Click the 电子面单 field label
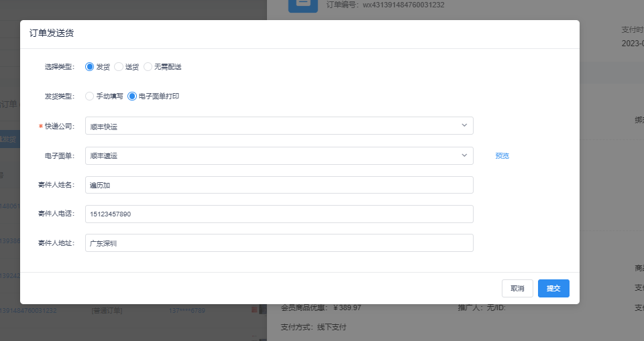 point(60,156)
